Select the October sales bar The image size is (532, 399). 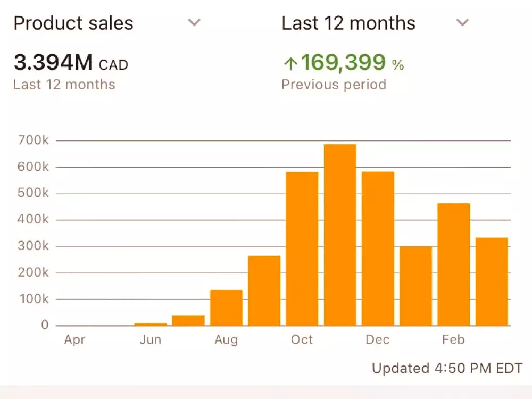coord(302,248)
